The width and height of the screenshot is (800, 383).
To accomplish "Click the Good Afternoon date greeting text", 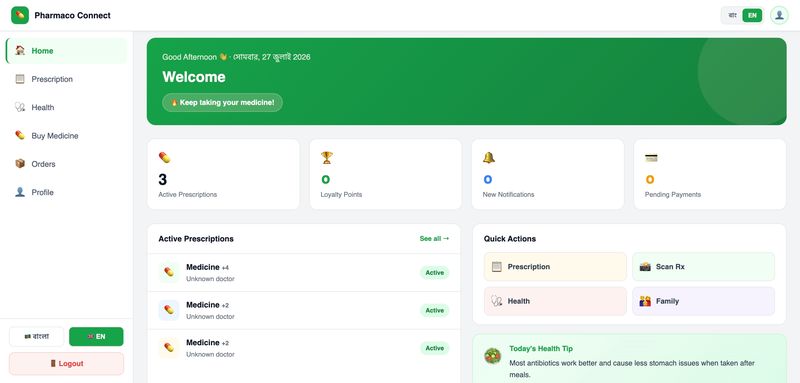I will (x=236, y=57).
